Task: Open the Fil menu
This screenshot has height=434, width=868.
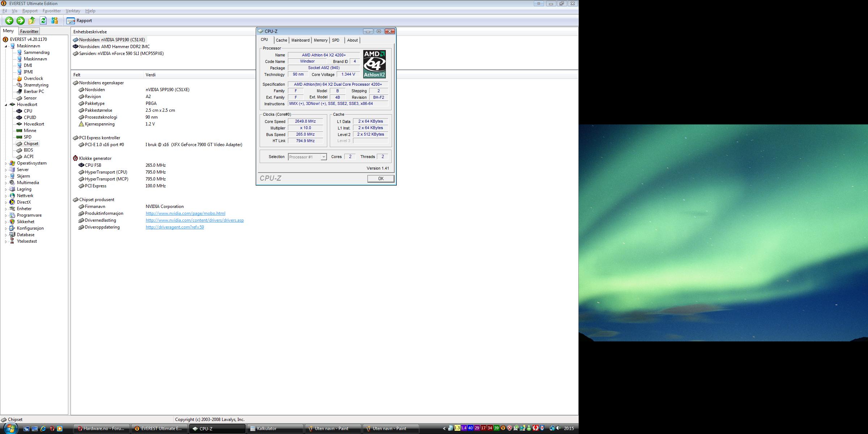Action: pyautogui.click(x=5, y=11)
